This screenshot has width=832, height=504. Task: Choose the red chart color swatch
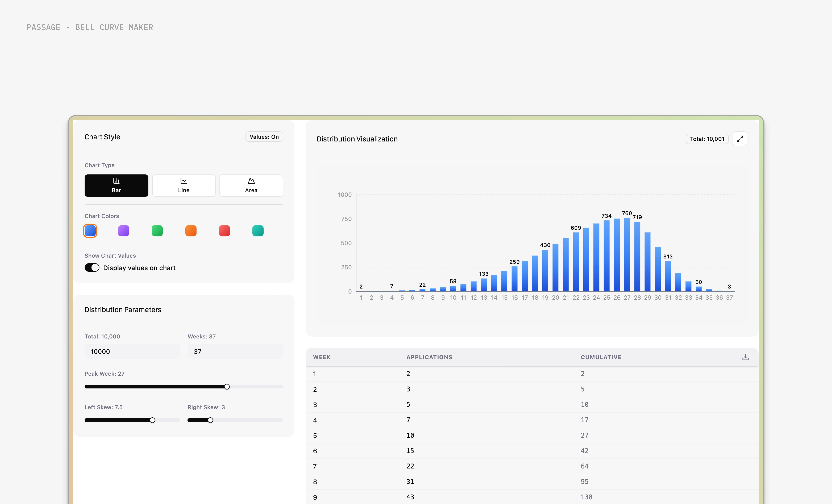224,231
